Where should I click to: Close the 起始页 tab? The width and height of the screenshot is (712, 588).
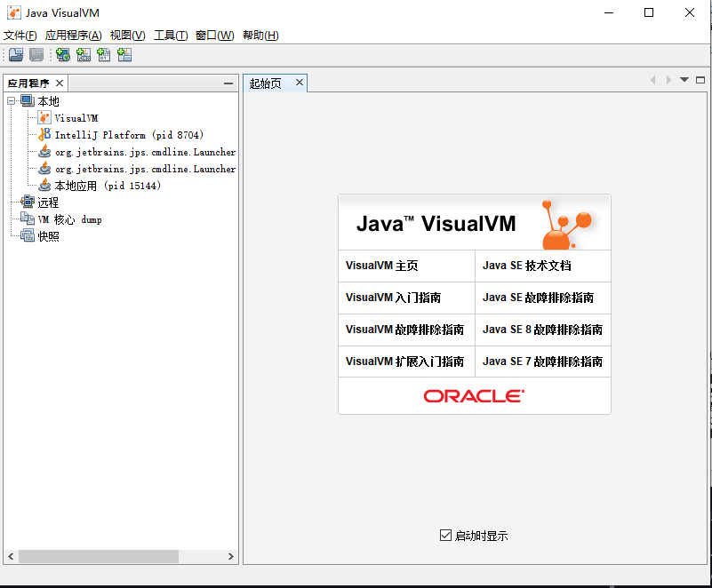(x=300, y=82)
